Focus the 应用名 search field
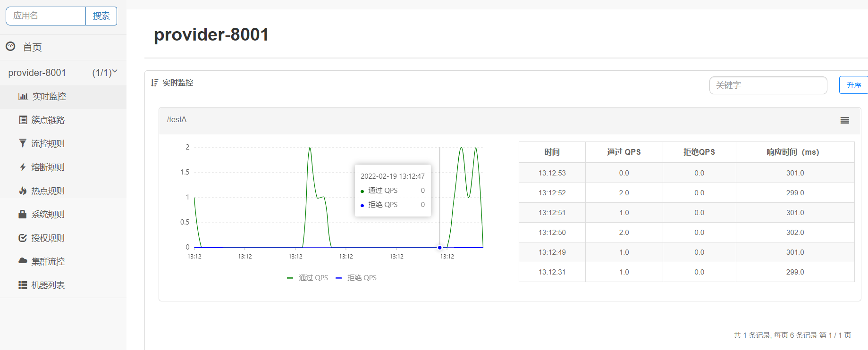Viewport: 868px width, 350px height. [46, 16]
